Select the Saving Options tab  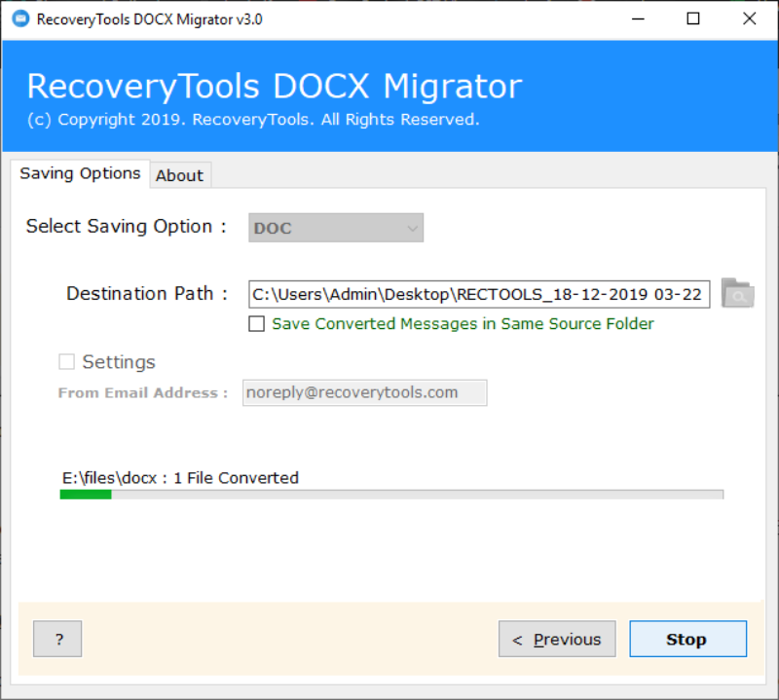80,173
